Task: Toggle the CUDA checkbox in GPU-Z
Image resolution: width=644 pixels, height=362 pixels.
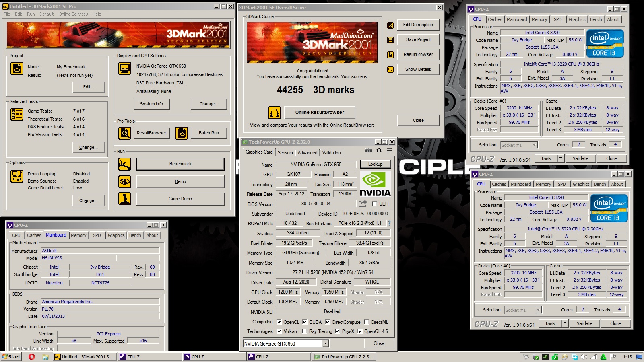Action: [x=305, y=322]
